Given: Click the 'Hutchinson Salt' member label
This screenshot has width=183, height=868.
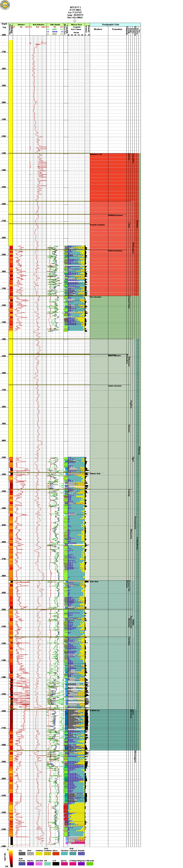Looking at the screenshot, I should click(96, 154).
